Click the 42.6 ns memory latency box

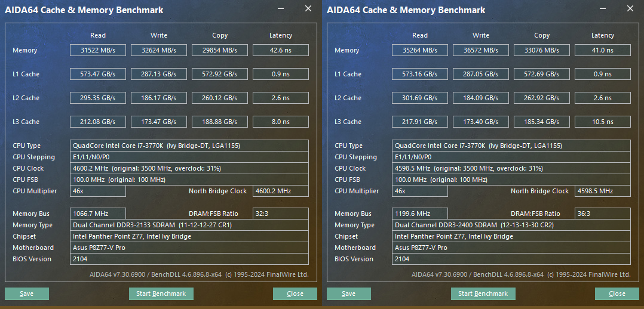pos(280,50)
